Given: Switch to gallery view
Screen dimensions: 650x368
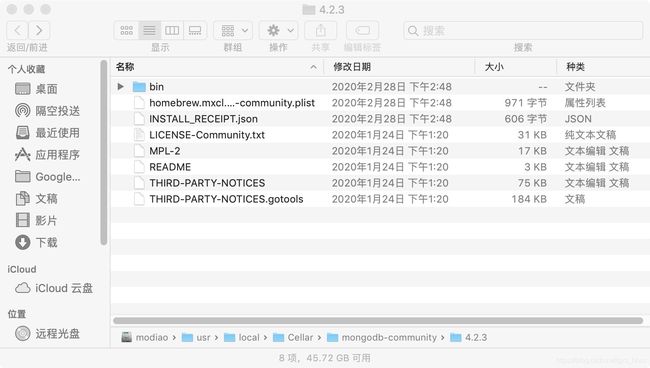Looking at the screenshot, I should [x=195, y=30].
